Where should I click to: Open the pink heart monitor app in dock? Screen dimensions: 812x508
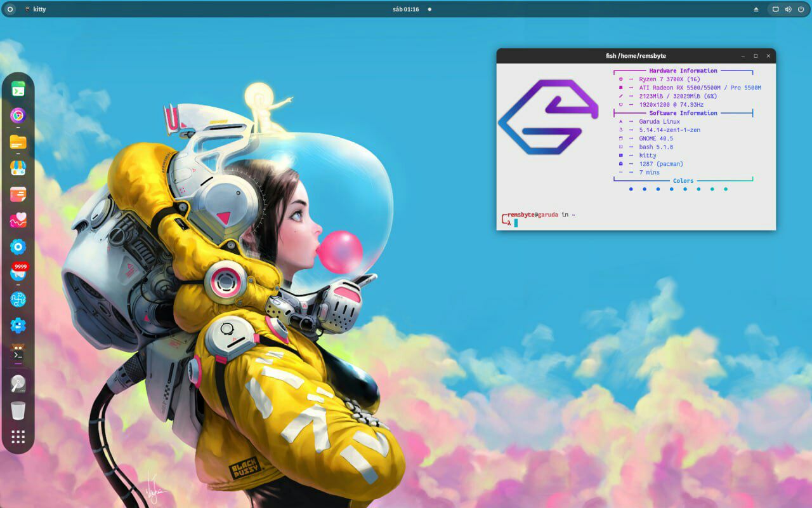click(18, 220)
